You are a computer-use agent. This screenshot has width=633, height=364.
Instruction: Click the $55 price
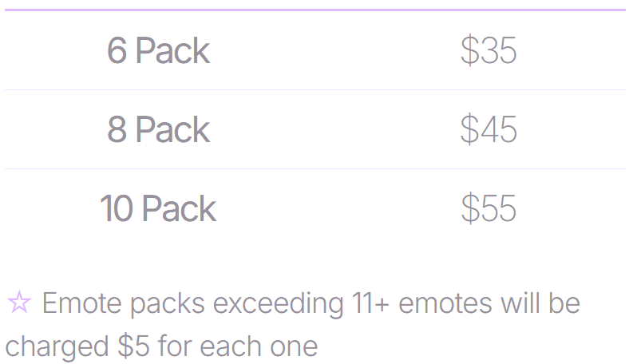tap(489, 208)
